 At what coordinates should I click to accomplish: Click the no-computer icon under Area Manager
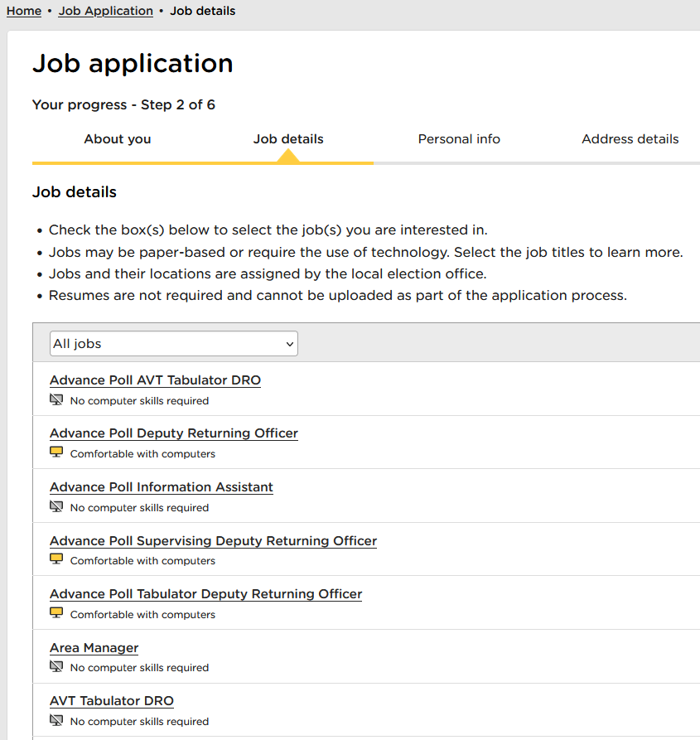(x=56, y=666)
